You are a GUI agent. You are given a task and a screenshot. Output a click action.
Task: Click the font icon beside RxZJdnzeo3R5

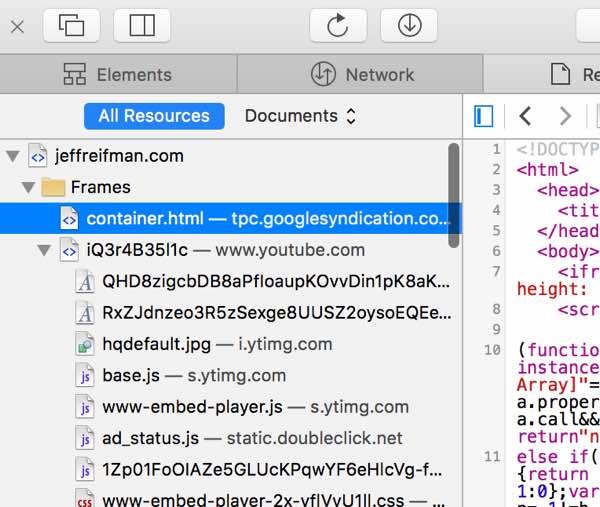[x=85, y=313]
